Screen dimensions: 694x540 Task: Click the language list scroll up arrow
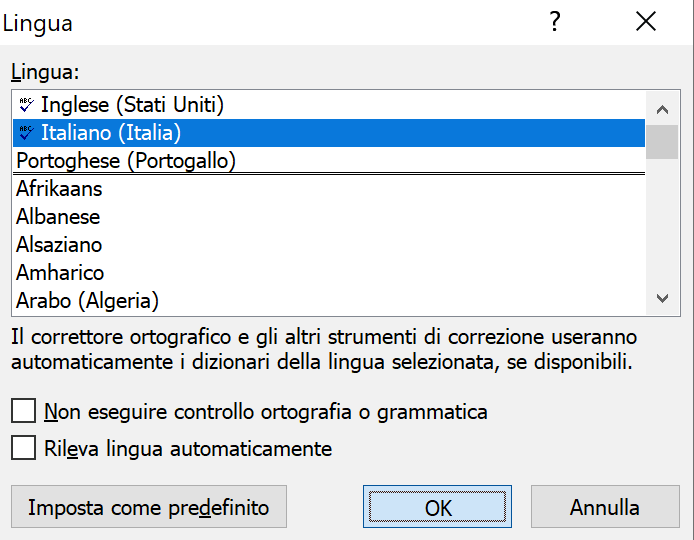pyautogui.click(x=662, y=109)
